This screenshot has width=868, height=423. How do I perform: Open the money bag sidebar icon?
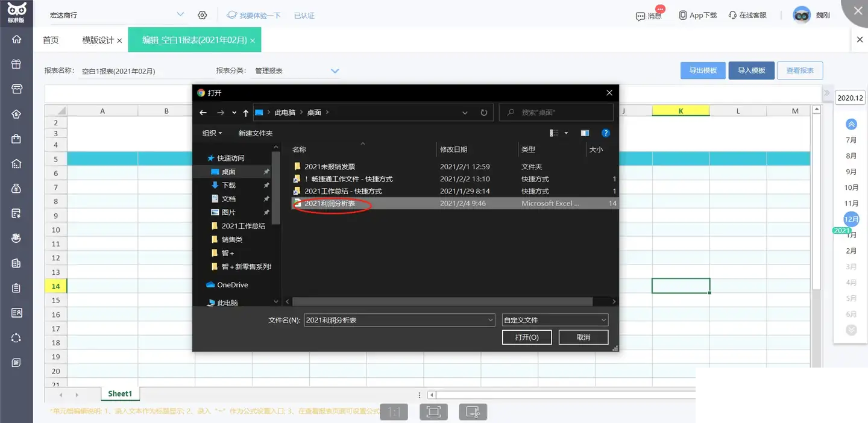pos(16,189)
